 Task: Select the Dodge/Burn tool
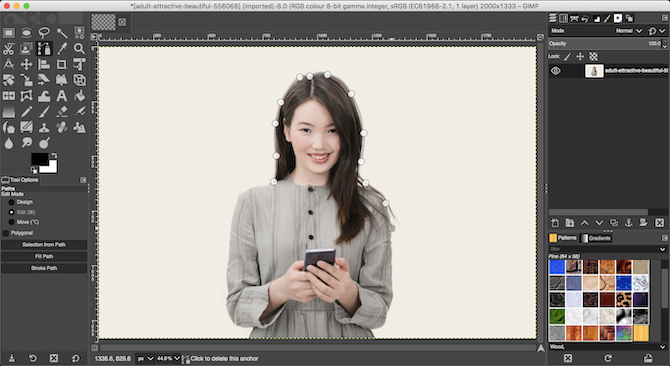[x=44, y=143]
